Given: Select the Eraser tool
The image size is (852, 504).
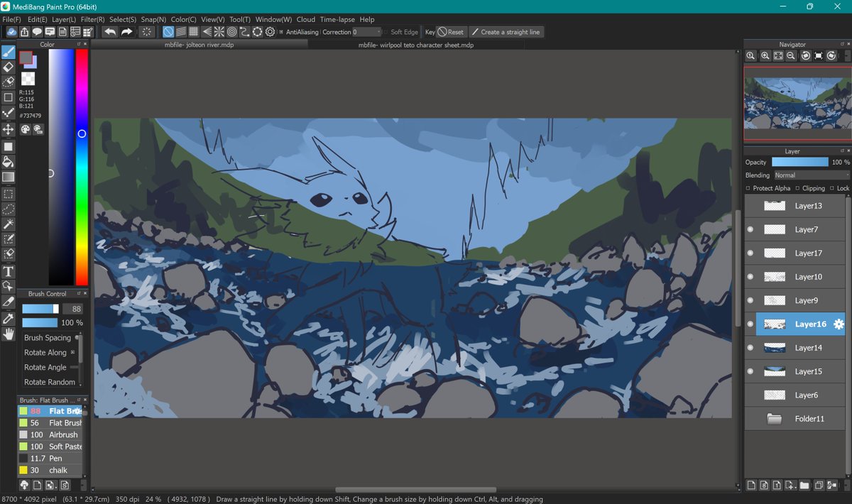Looking at the screenshot, I should click(x=9, y=67).
